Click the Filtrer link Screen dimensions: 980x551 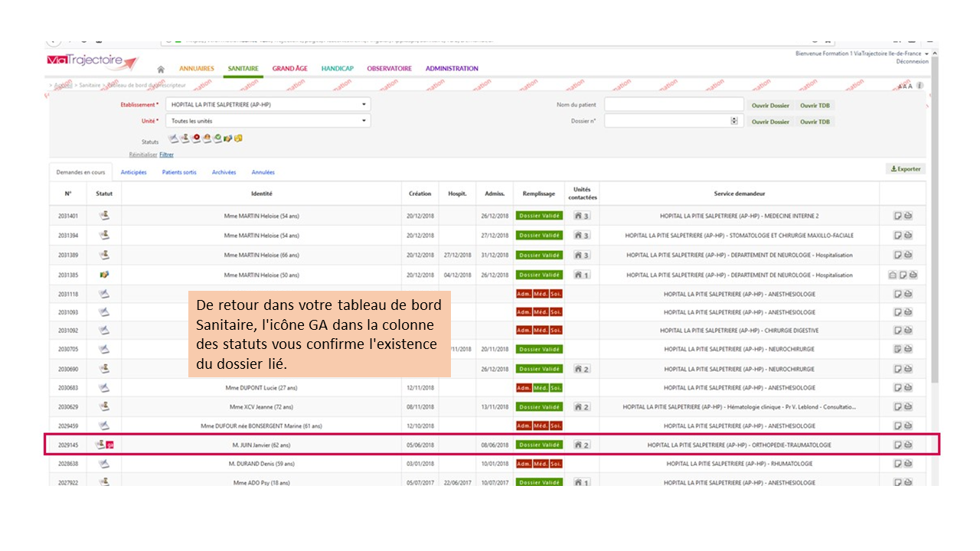coord(166,155)
